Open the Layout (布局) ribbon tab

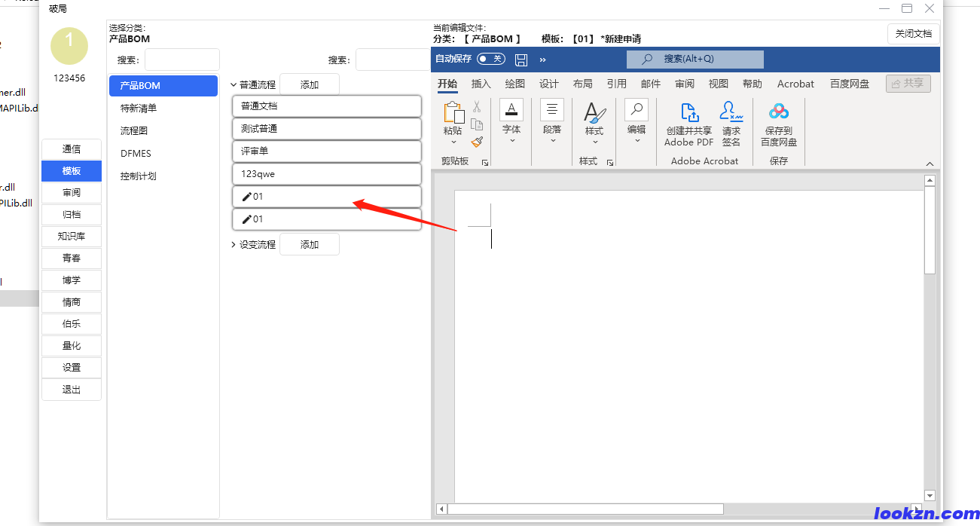click(x=582, y=84)
